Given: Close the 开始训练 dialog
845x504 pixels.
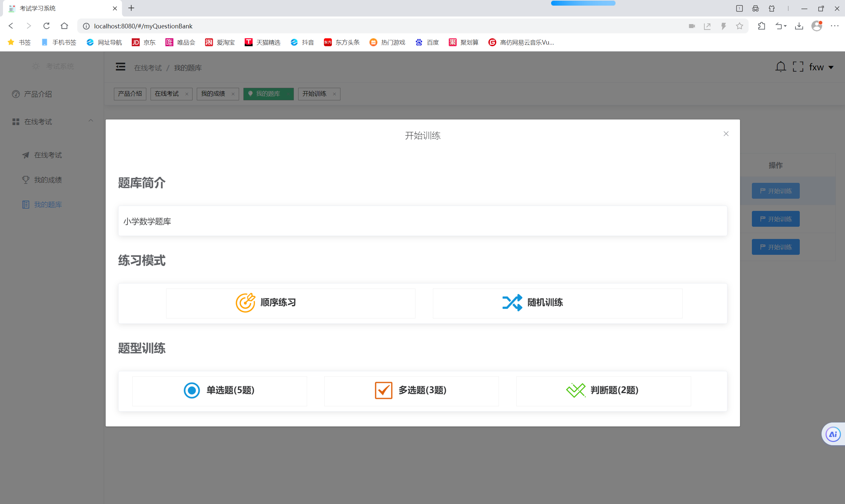Looking at the screenshot, I should coord(726,134).
